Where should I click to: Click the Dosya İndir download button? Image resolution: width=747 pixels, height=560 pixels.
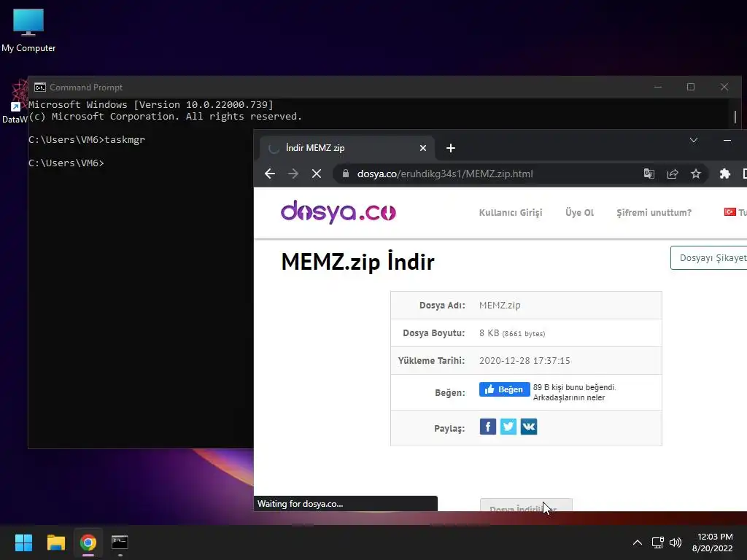(x=526, y=505)
